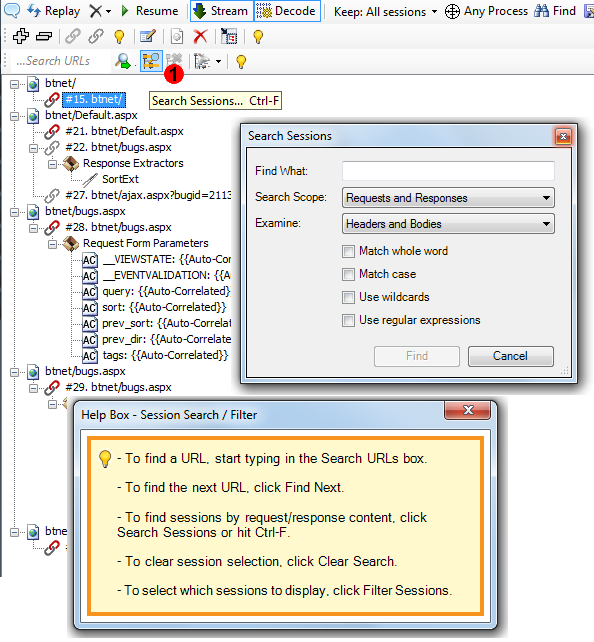Click the lightbulb help icon beside Filter Sessions
This screenshot has height=642, width=594.
[x=241, y=62]
